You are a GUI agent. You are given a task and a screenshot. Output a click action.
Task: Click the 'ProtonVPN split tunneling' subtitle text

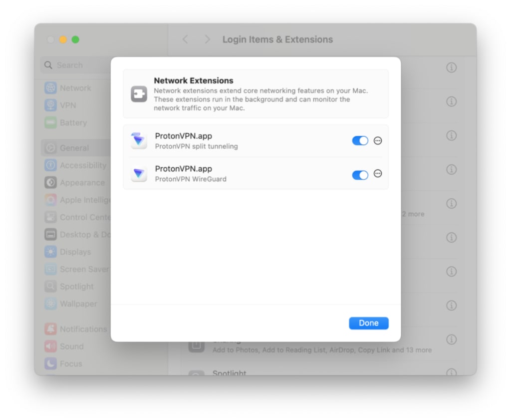[x=197, y=146]
